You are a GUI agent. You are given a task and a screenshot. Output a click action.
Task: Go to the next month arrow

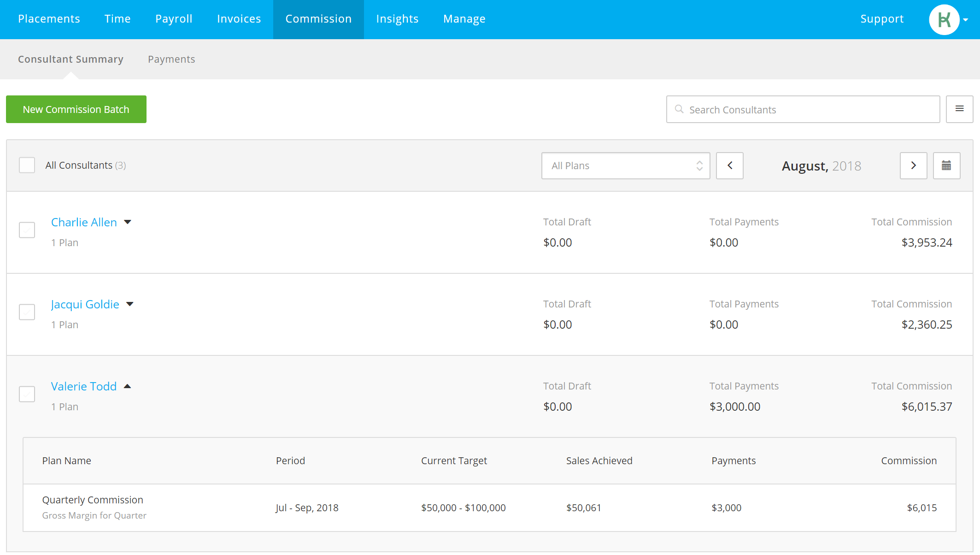click(x=914, y=165)
